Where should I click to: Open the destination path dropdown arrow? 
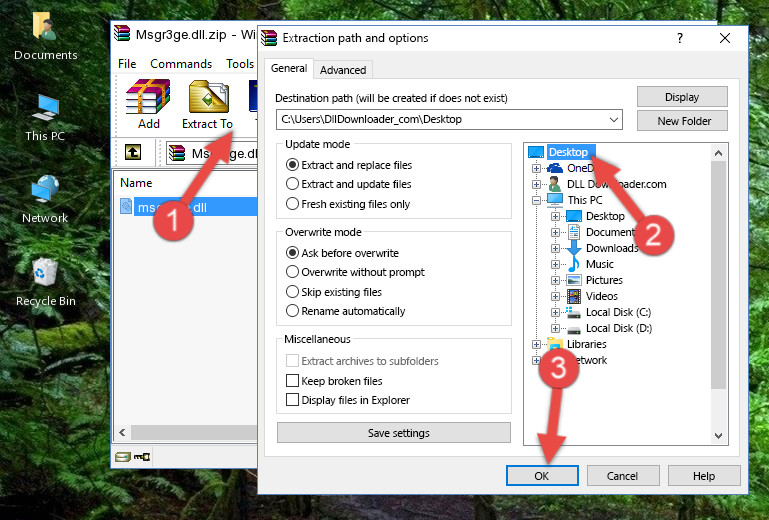614,120
